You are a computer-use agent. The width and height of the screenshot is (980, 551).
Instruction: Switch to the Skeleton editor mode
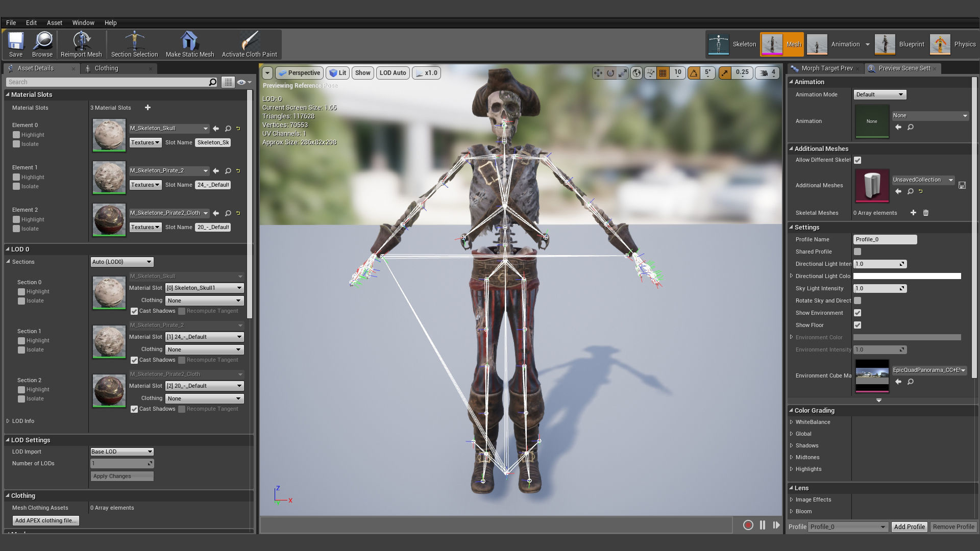[x=732, y=44]
